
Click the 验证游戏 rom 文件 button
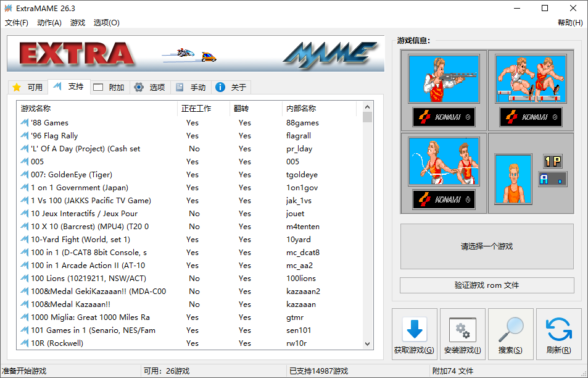pyautogui.click(x=486, y=285)
